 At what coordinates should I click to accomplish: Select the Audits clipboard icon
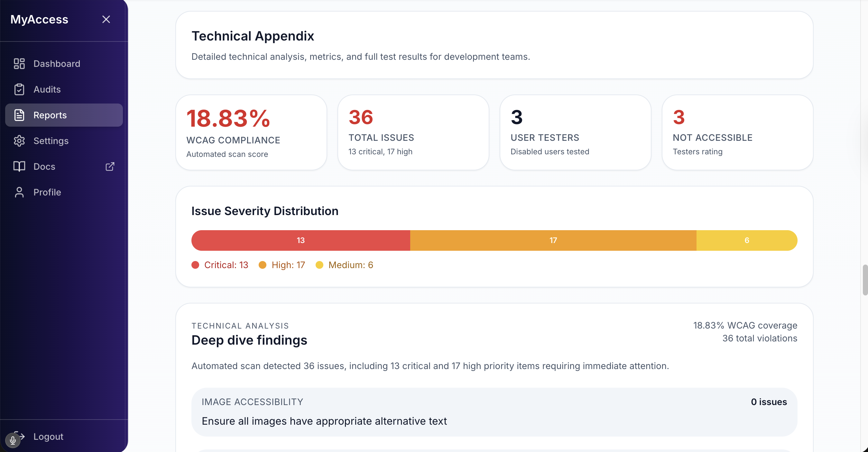point(19,89)
